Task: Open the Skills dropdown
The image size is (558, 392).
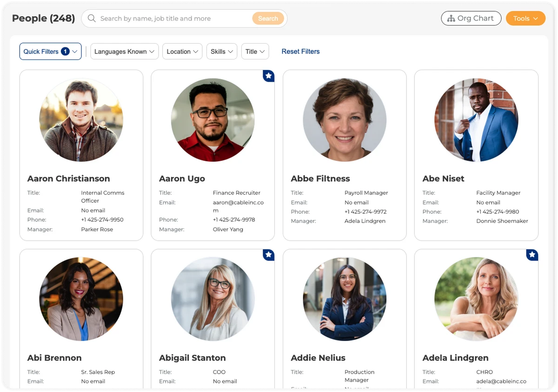Action: tap(221, 52)
